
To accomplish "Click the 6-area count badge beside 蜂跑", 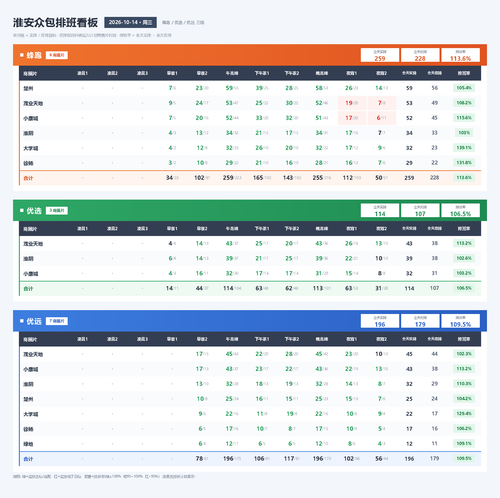I will pyautogui.click(x=57, y=55).
